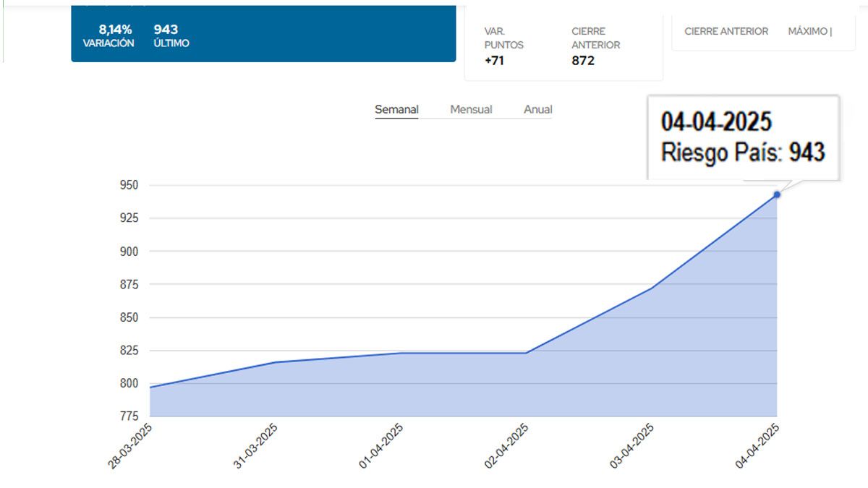Image resolution: width=868 pixels, height=488 pixels.
Task: Click the 8,14% VARIACIÓN figure
Action: click(115, 30)
